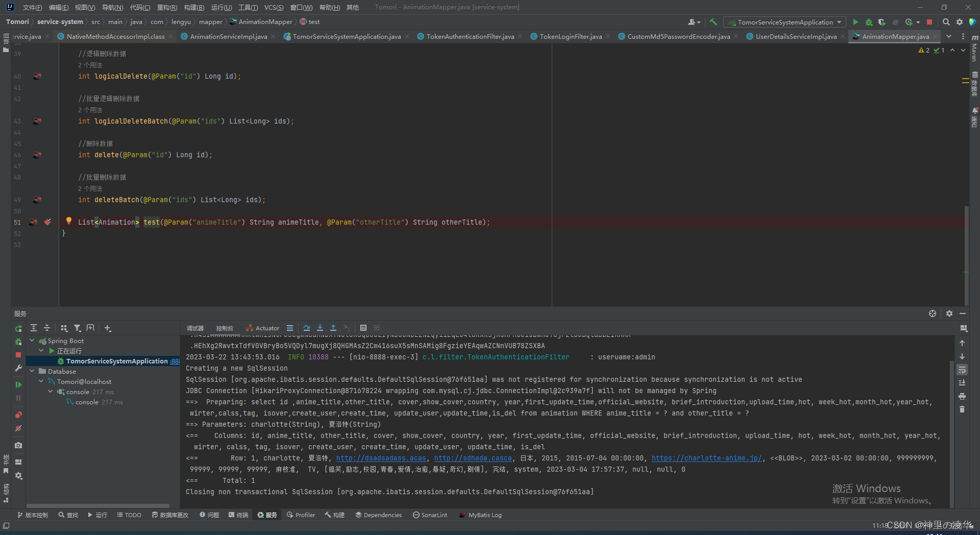980x535 pixels.
Task: Collapse the Spring Boot tree node
Action: (x=32, y=341)
